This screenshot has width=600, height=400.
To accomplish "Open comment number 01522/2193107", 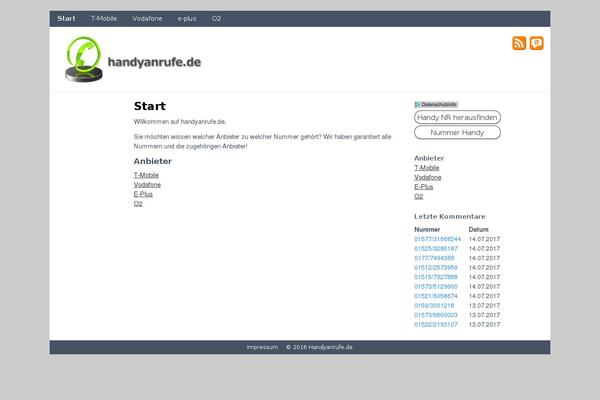I will (436, 325).
